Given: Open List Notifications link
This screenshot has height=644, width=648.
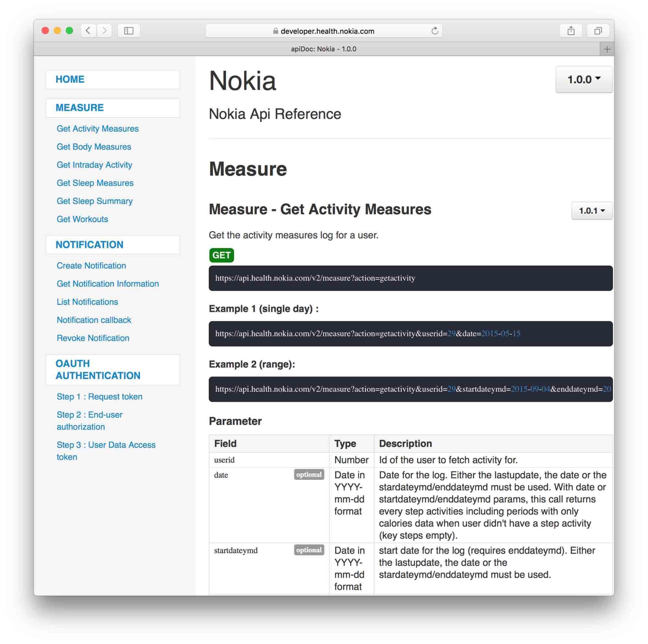Looking at the screenshot, I should [87, 302].
